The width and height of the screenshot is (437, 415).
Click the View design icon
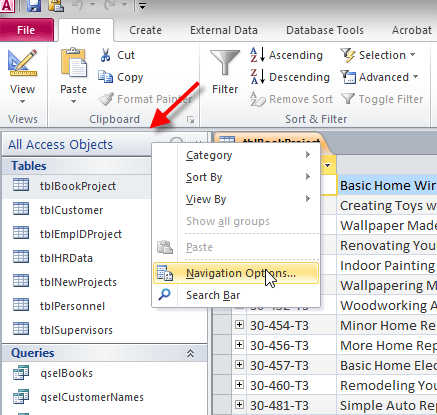pos(22,63)
